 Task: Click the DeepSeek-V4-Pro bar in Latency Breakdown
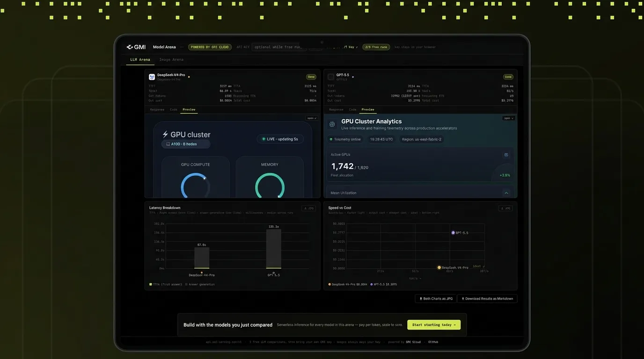(x=202, y=258)
